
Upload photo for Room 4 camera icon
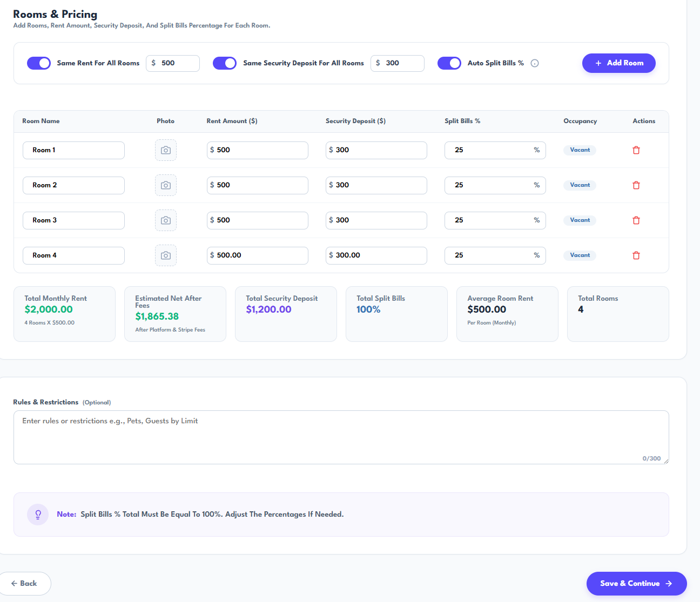166,255
